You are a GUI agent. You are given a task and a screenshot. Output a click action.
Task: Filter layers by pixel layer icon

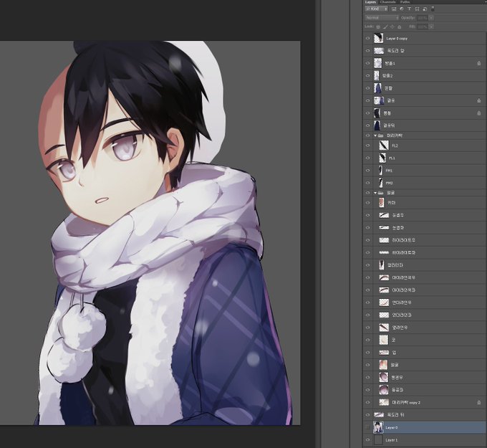click(394, 9)
